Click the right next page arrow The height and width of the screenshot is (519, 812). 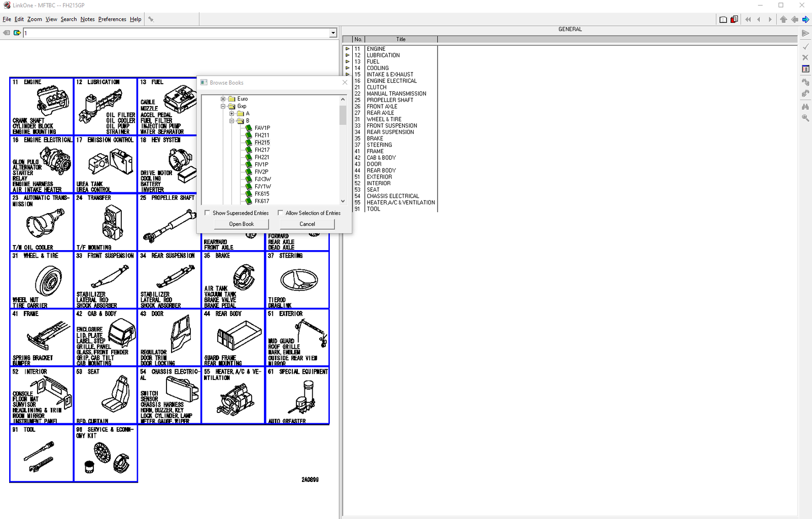tap(770, 19)
